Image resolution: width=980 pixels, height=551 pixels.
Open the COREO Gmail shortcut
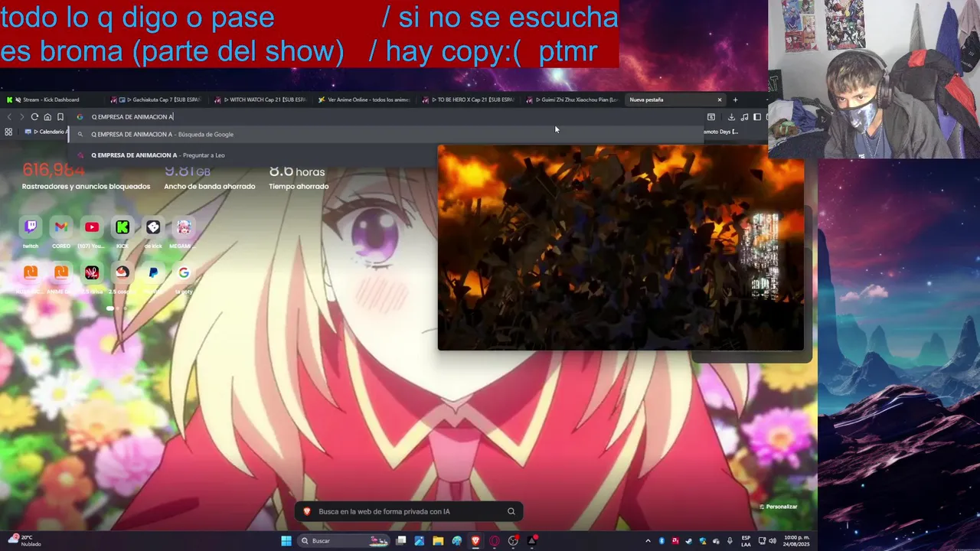click(61, 227)
